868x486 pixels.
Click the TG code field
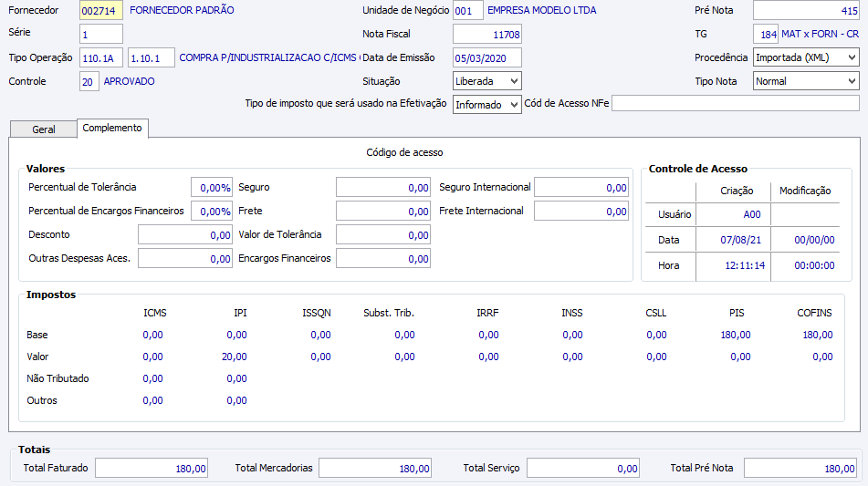coord(766,34)
